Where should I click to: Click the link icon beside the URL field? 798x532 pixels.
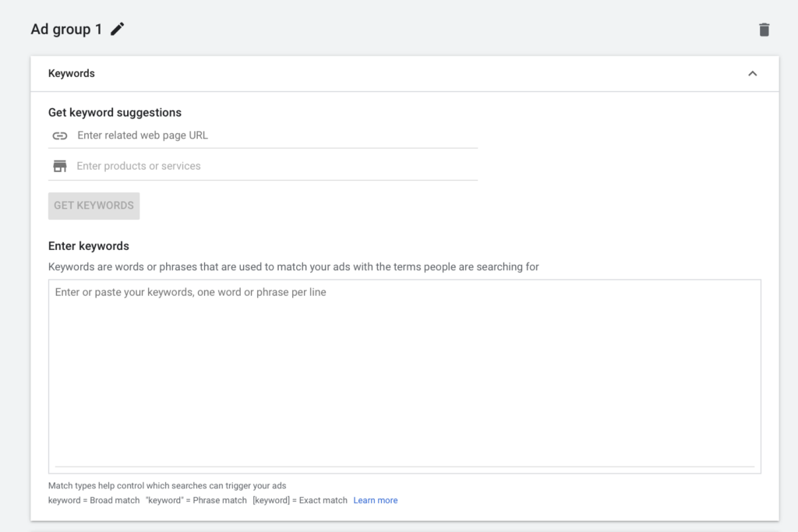[x=60, y=136]
